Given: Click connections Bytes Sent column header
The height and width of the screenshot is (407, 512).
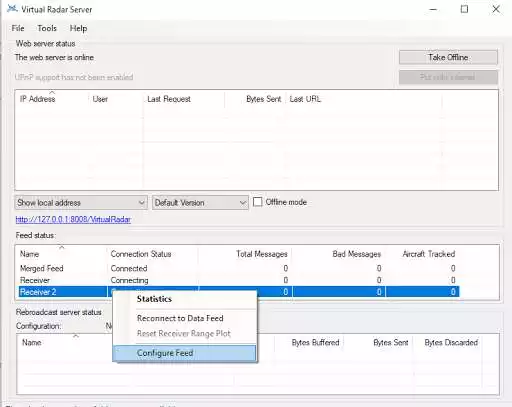Looking at the screenshot, I should [264, 99].
